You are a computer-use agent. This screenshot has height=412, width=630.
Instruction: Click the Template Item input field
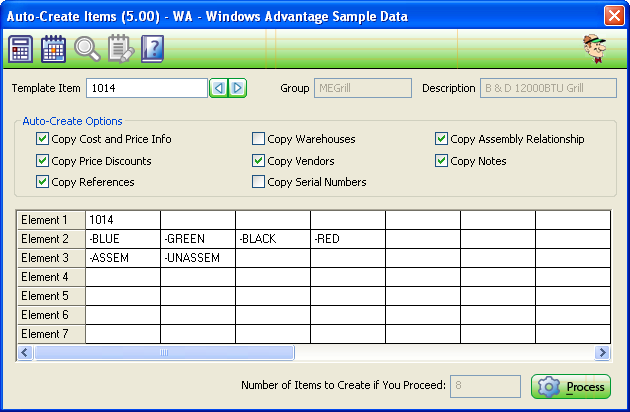[146, 88]
